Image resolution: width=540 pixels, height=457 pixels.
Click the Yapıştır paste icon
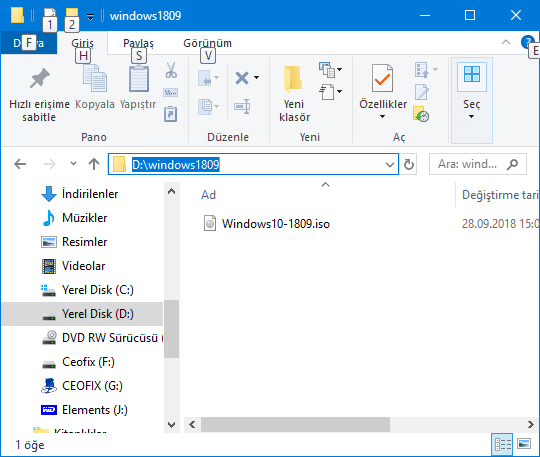138,79
